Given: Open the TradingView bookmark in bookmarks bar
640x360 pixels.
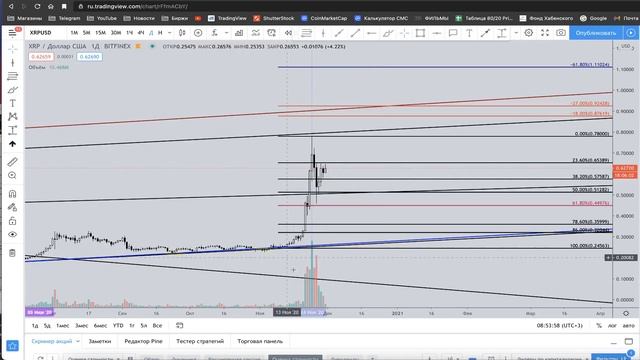Looking at the screenshot, I should tap(227, 18).
